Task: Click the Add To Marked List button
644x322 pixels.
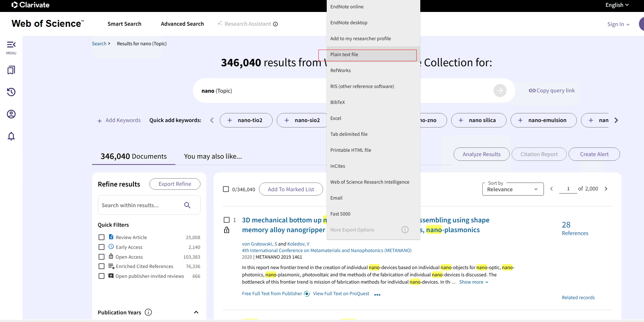Action: [x=291, y=189]
